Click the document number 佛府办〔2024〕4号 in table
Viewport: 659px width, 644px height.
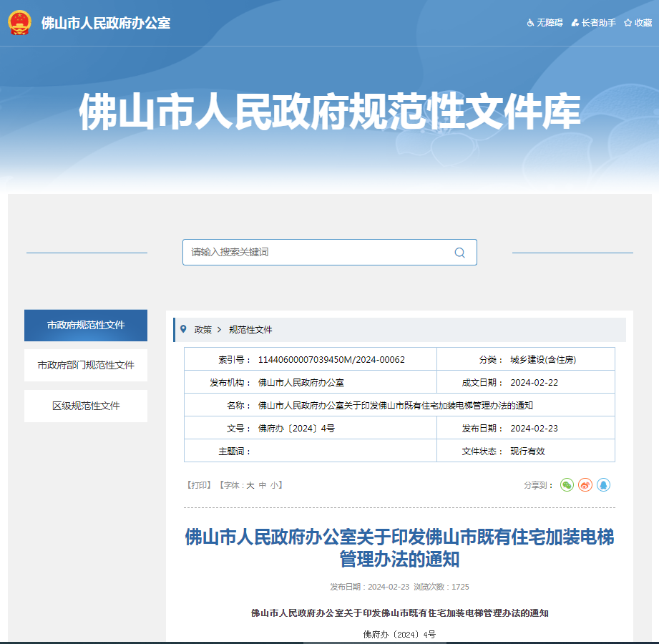click(x=296, y=429)
